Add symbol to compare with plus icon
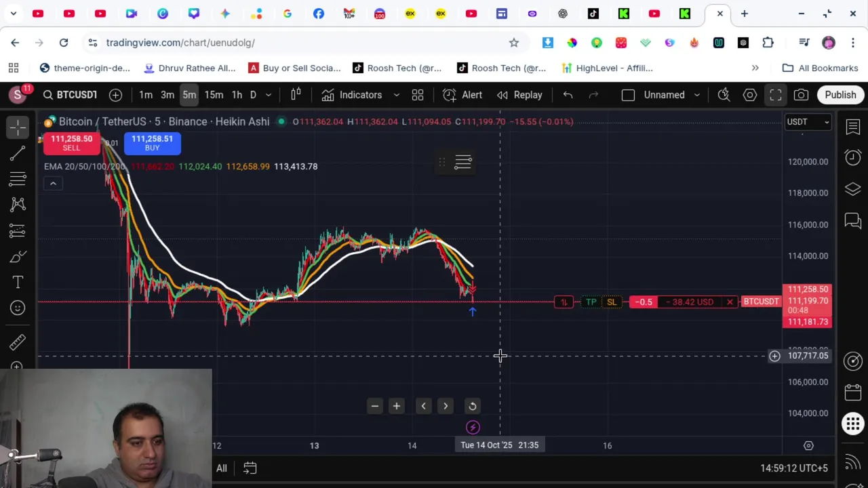Viewport: 868px width, 488px height. click(115, 95)
